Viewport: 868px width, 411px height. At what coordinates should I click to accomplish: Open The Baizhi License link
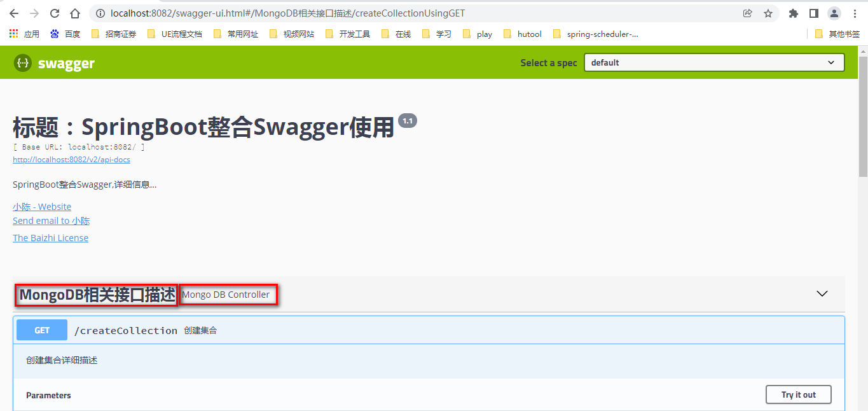(50, 238)
